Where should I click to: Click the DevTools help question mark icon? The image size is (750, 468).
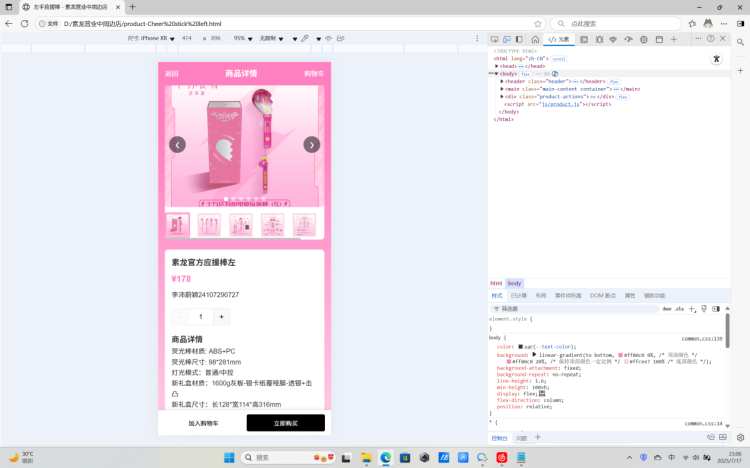(711, 38)
